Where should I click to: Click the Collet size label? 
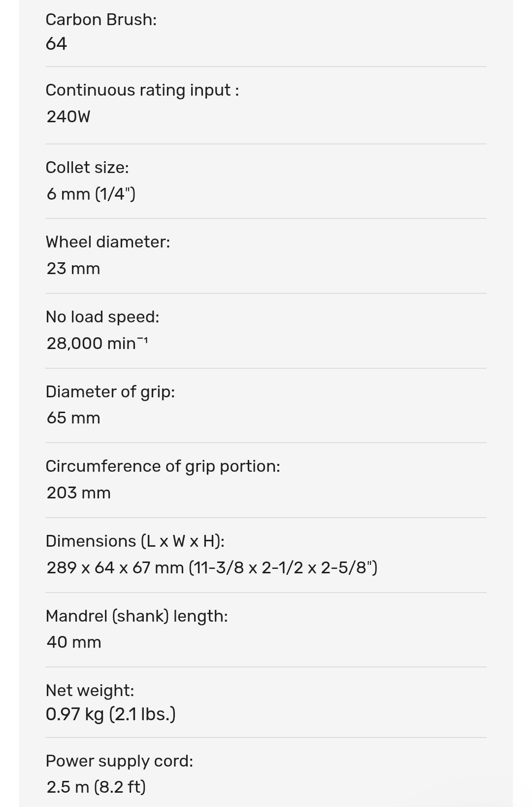[87, 168]
